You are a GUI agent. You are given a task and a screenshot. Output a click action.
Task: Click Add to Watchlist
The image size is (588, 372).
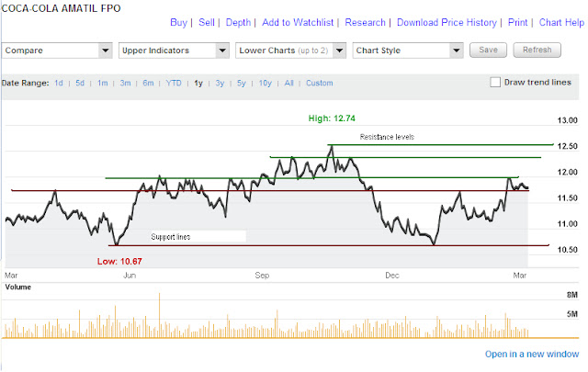[298, 22]
